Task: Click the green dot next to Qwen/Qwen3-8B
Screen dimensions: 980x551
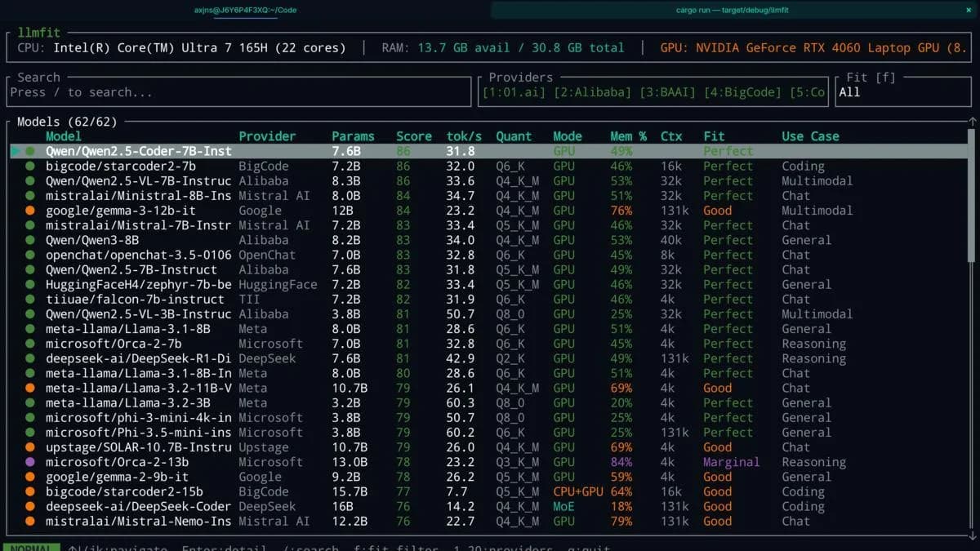Action: (30, 241)
